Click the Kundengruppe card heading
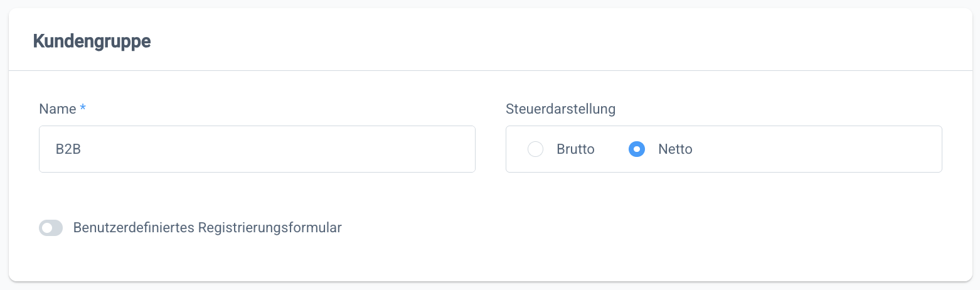 (x=92, y=41)
